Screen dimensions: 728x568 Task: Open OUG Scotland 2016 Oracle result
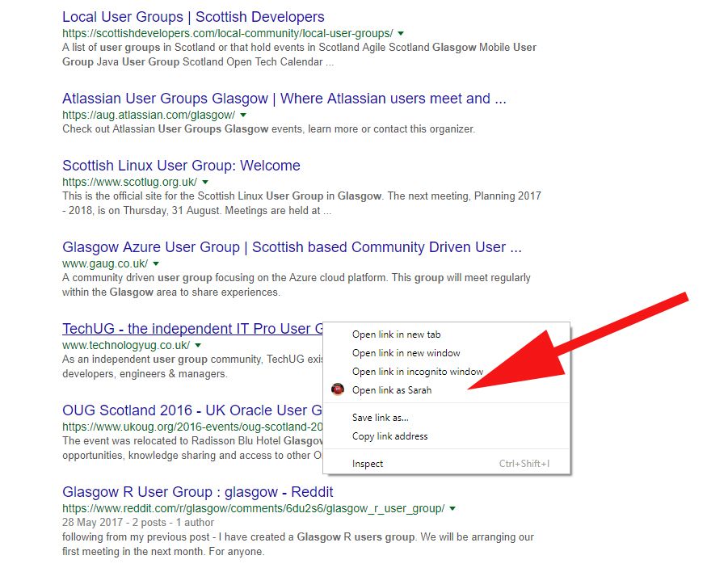(x=192, y=410)
